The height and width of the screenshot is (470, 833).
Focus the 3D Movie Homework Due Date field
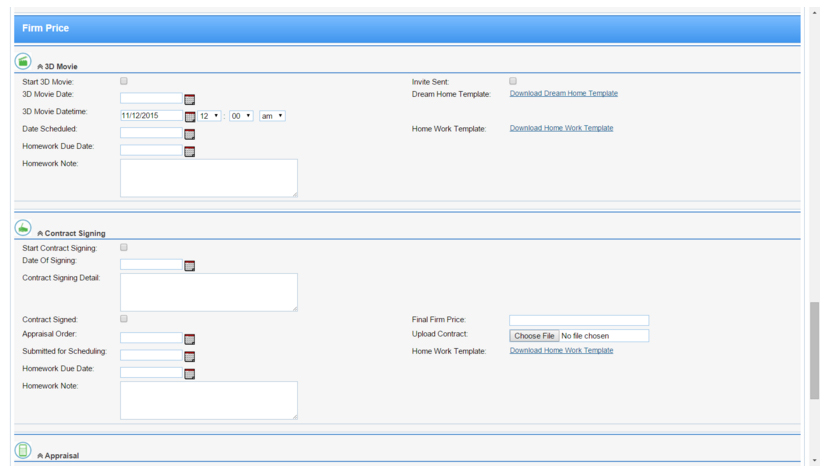coord(151,150)
